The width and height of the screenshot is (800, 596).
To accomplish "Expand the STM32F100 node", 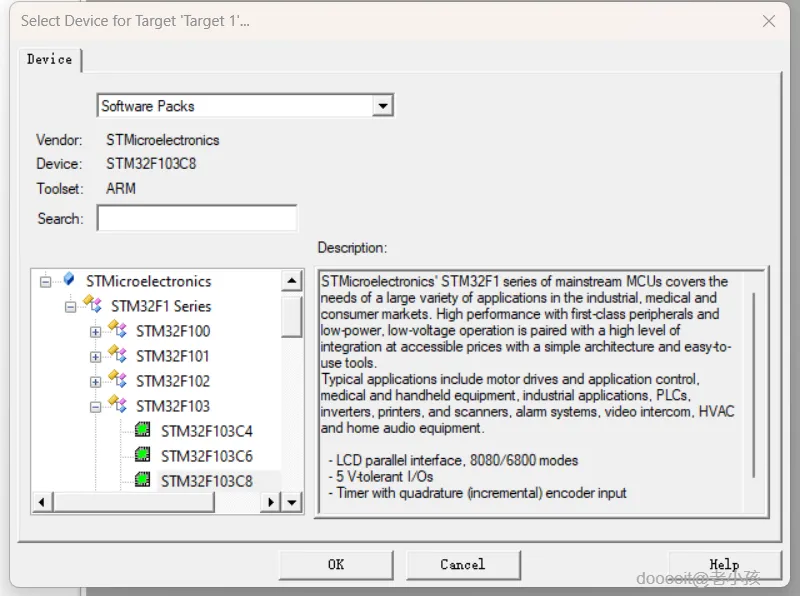I will (x=95, y=332).
